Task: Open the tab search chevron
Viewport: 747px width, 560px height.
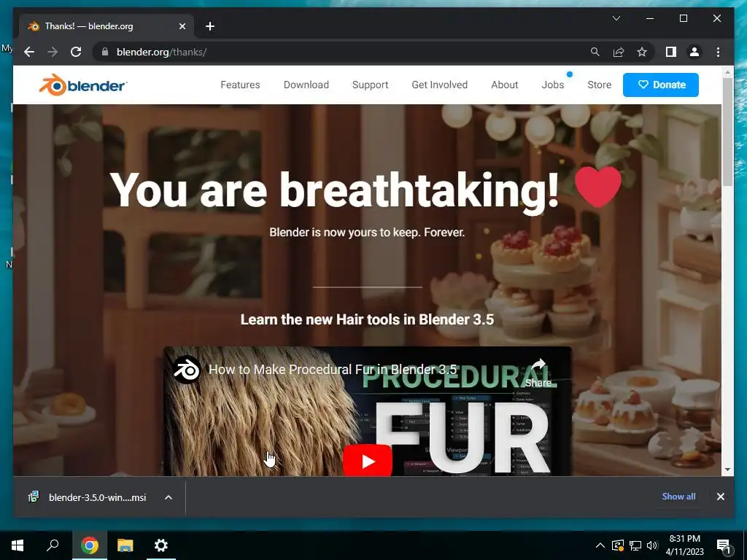Action: point(616,18)
